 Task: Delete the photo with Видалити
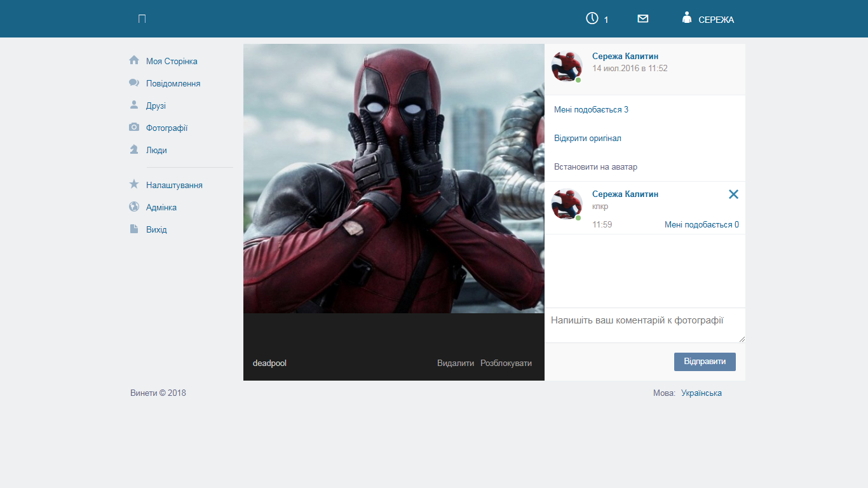tap(456, 363)
